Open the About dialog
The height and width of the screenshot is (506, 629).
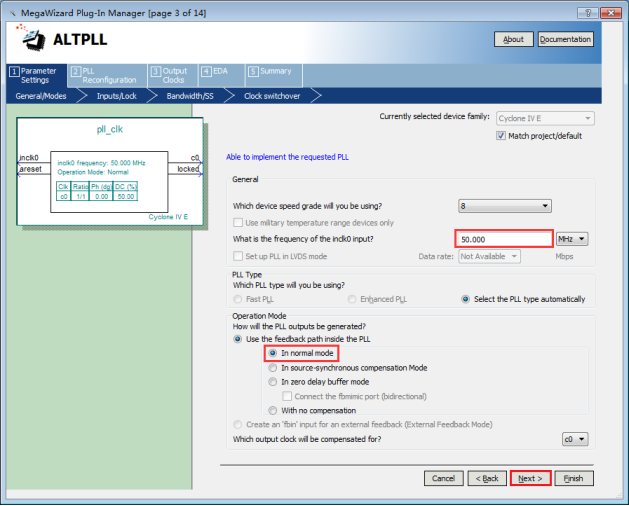(513, 39)
